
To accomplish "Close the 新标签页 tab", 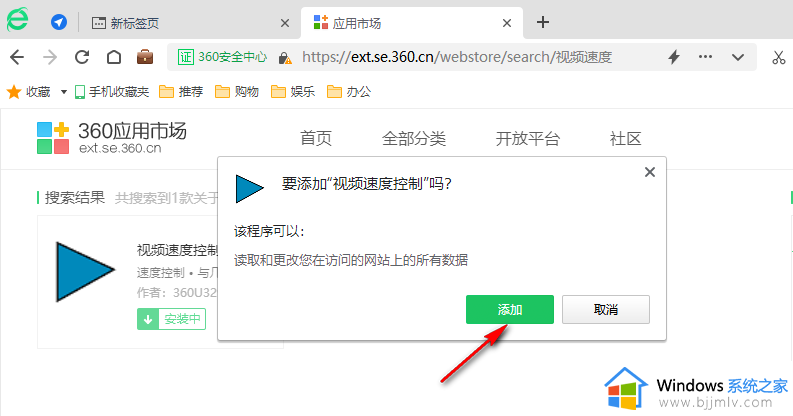I will [x=285, y=23].
